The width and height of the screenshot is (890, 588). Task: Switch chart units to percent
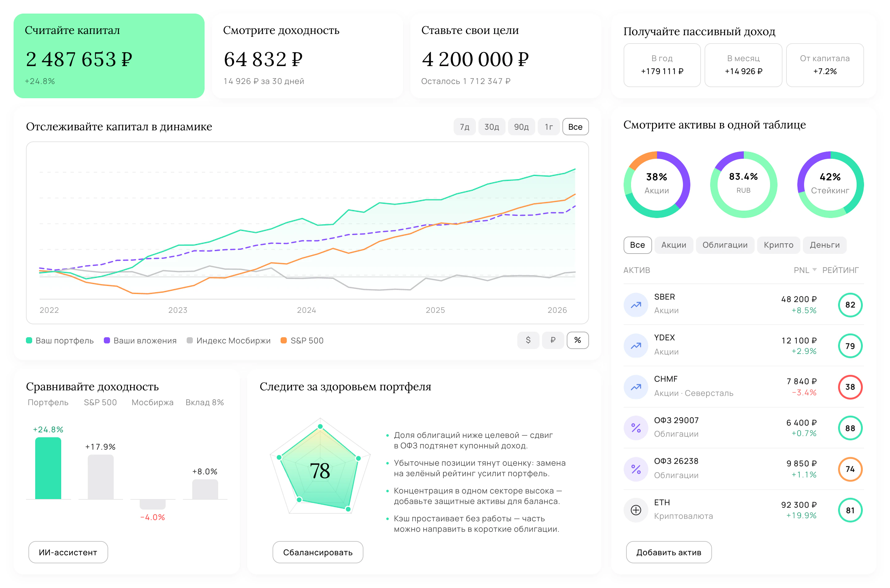(x=578, y=340)
